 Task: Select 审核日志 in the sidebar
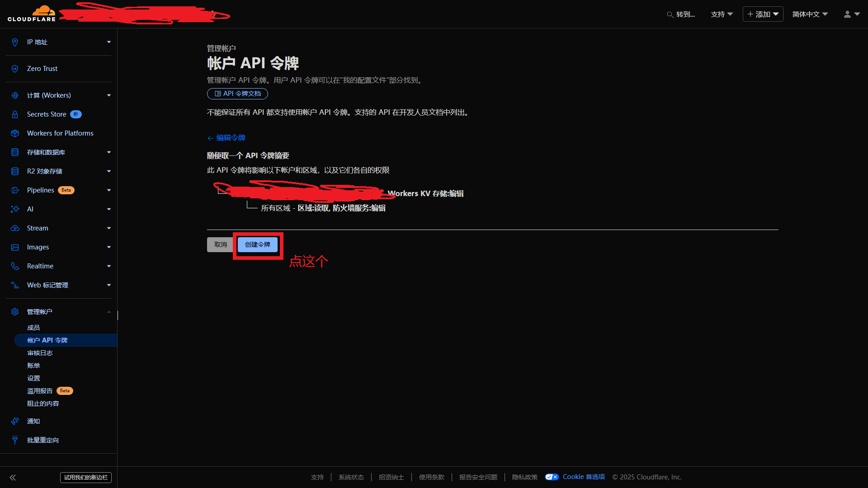pos(40,353)
